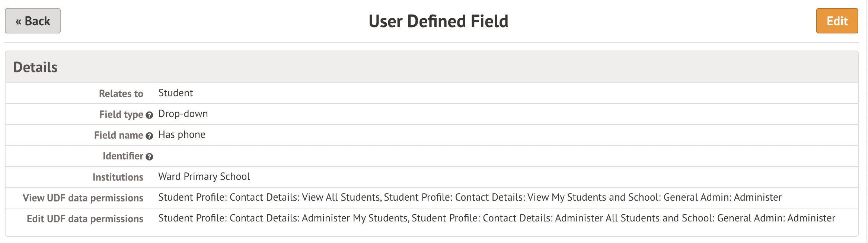Click the Ward Primary School institution text
Image resolution: width=868 pixels, height=243 pixels.
[204, 176]
